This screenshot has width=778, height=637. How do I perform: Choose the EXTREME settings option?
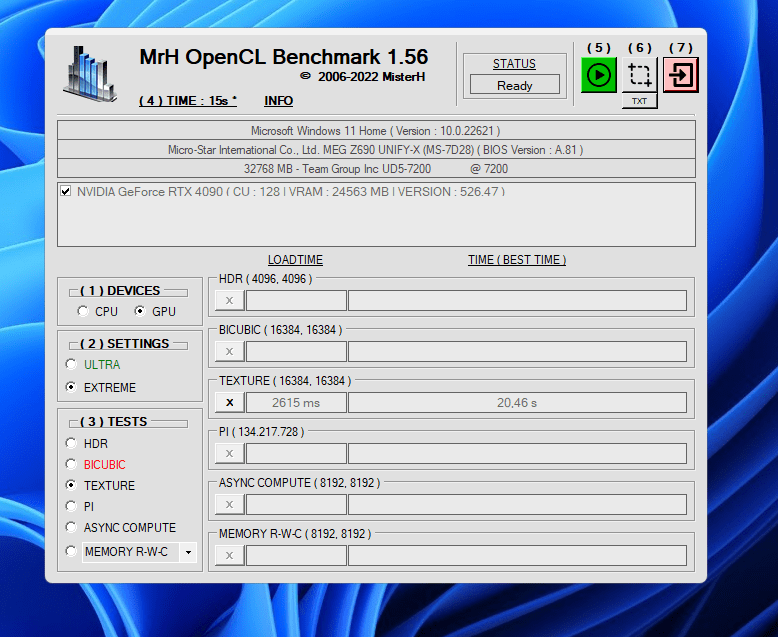71,387
